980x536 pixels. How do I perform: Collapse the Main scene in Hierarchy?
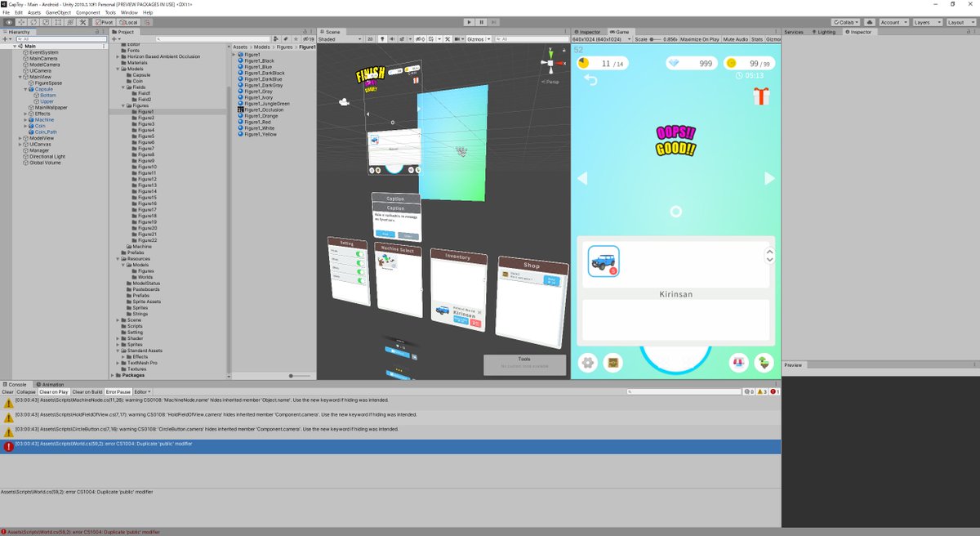click(16, 46)
